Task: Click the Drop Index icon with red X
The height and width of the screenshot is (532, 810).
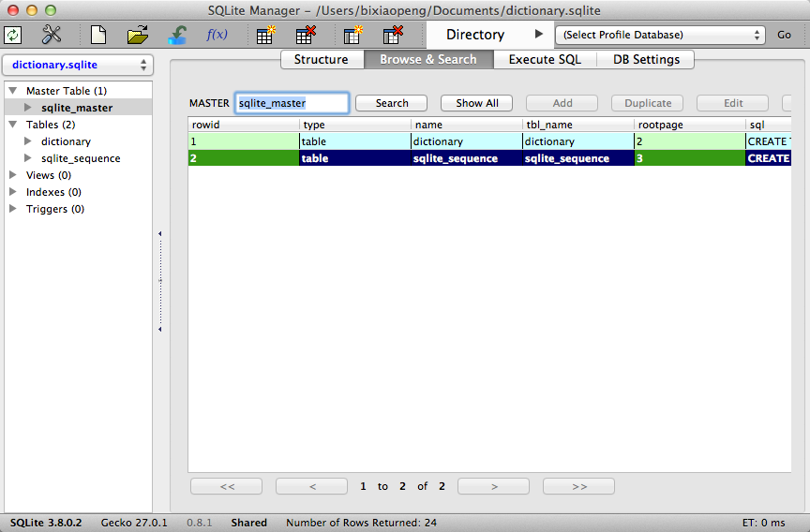Action: [393, 35]
